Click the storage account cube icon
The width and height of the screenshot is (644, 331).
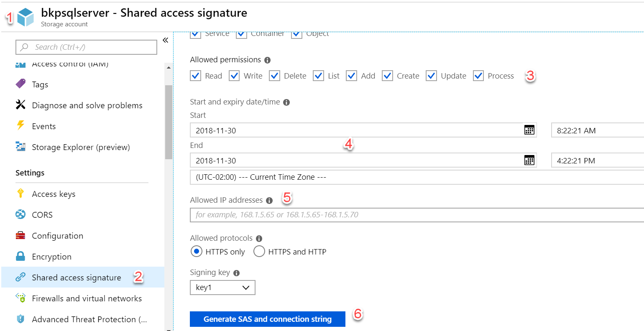point(26,18)
